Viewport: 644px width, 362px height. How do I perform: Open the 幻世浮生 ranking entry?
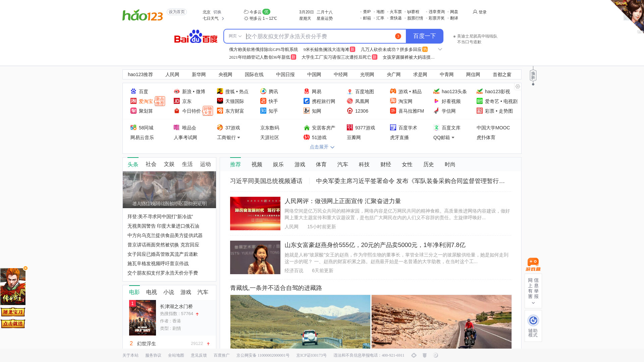[x=147, y=344]
